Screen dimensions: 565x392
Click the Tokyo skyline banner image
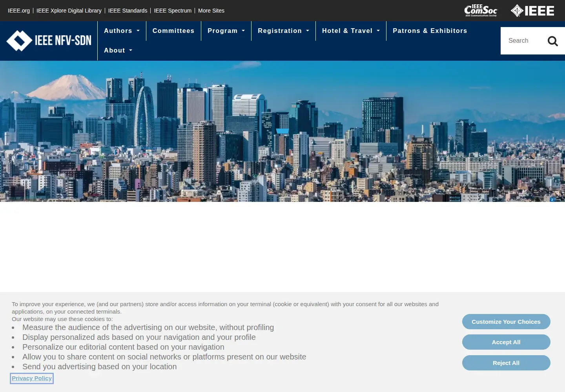coord(282,131)
